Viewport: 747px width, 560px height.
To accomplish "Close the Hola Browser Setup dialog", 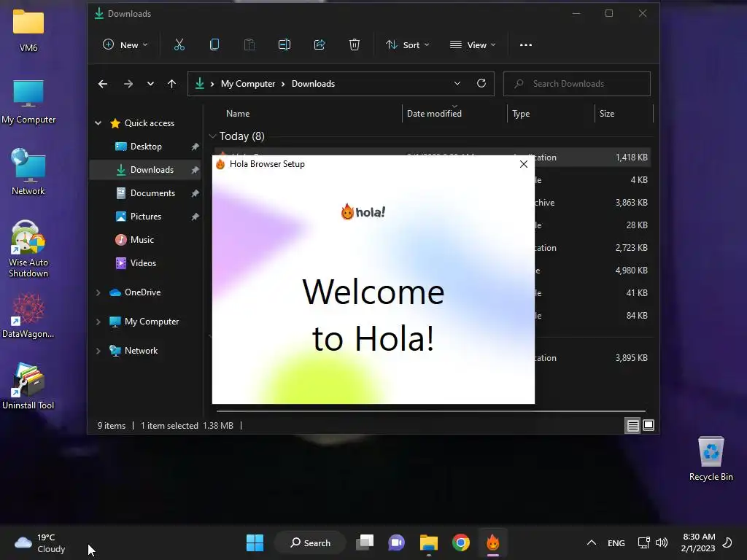I will coord(524,164).
